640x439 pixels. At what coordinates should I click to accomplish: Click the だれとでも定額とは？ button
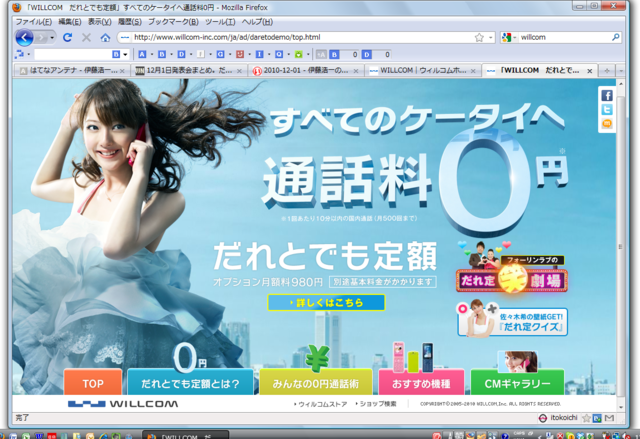(190, 382)
